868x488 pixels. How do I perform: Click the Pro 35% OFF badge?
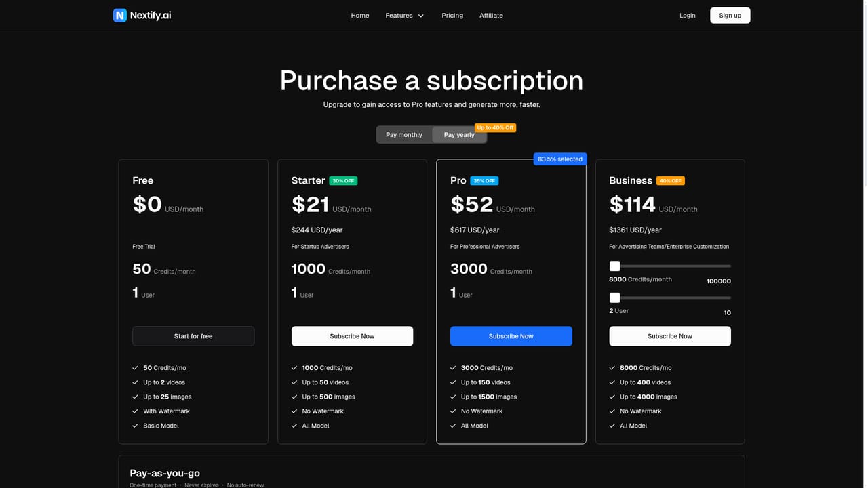[x=484, y=181]
